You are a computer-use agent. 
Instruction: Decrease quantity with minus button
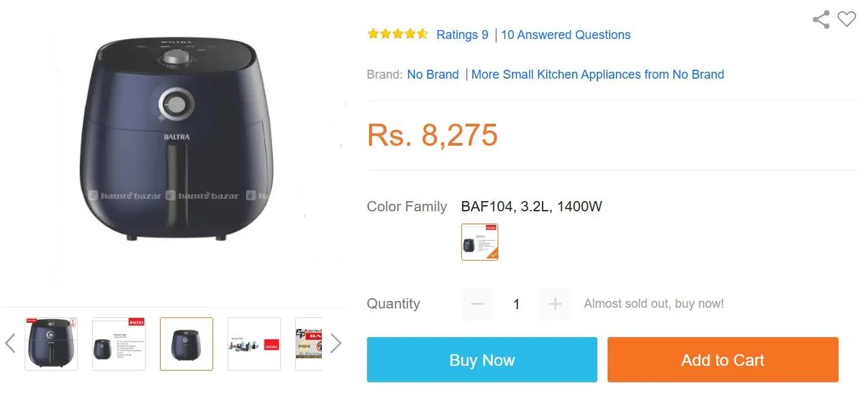(477, 304)
